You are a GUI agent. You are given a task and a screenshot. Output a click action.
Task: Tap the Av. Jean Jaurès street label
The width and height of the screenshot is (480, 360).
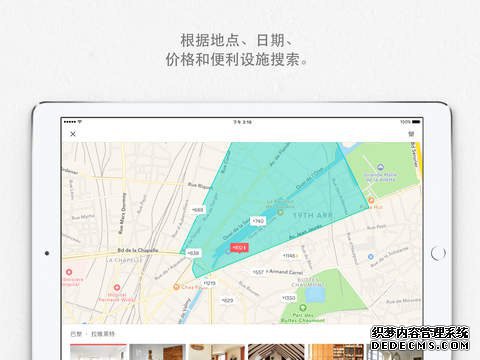click(x=306, y=232)
